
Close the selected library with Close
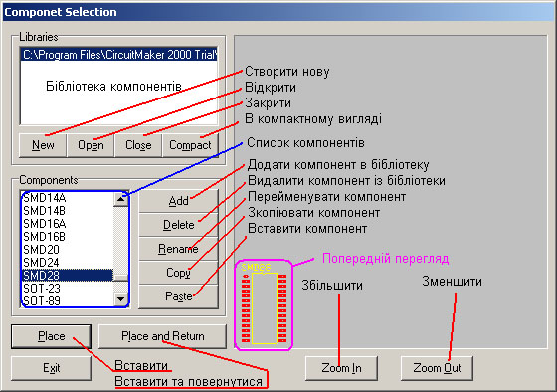[138, 145]
